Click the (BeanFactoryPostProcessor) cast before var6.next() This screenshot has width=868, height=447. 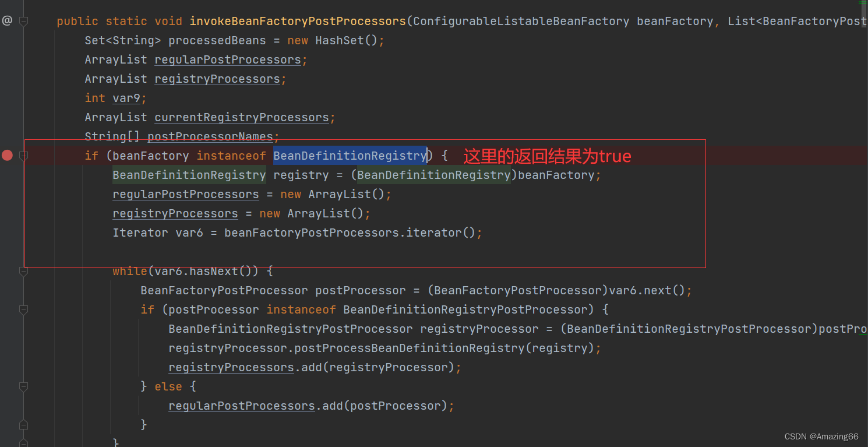tap(518, 290)
